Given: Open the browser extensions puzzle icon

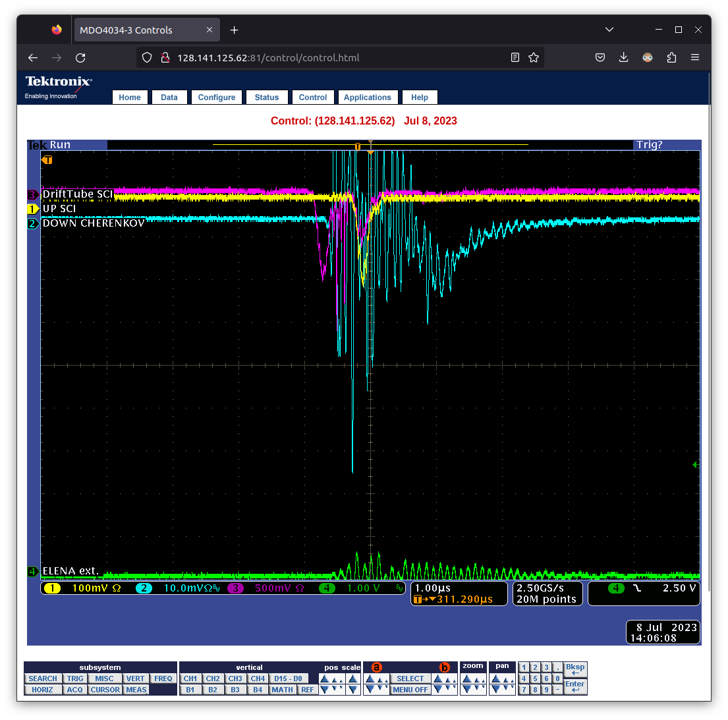Looking at the screenshot, I should [x=671, y=58].
